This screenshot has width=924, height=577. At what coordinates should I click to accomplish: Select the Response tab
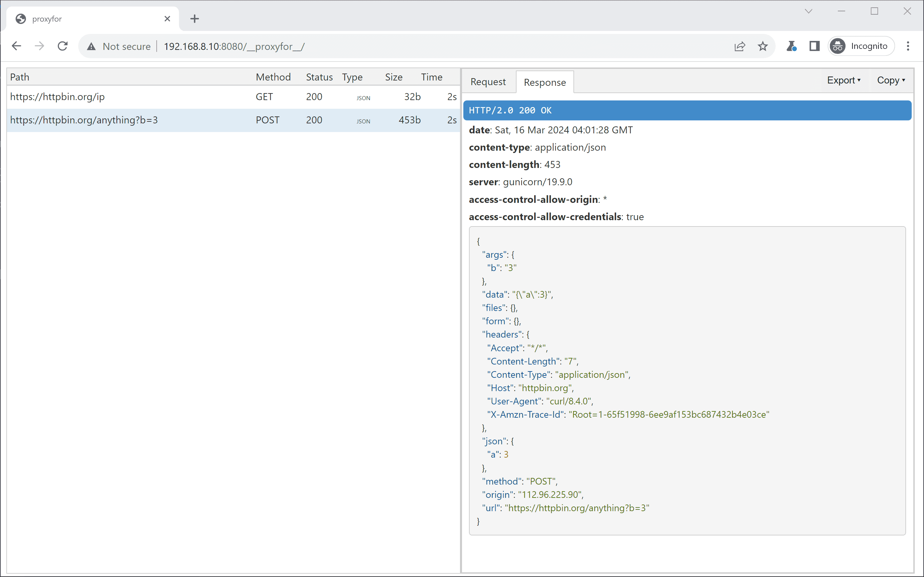544,82
